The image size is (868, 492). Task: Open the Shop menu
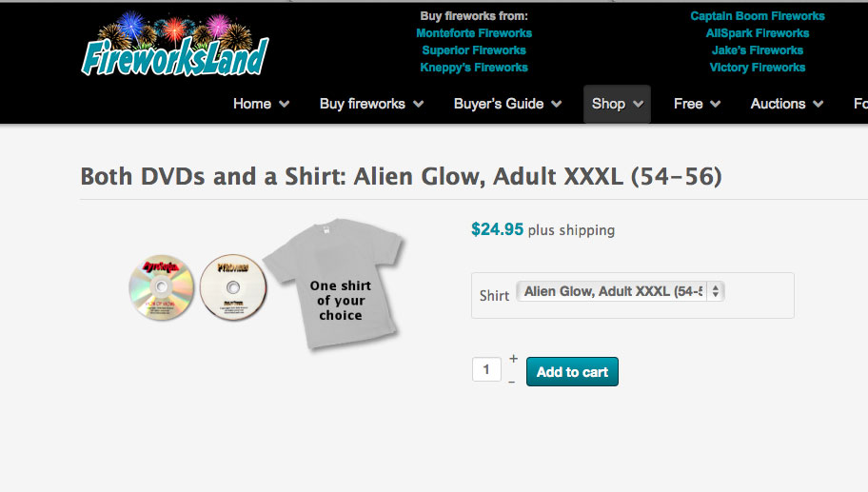[617, 104]
